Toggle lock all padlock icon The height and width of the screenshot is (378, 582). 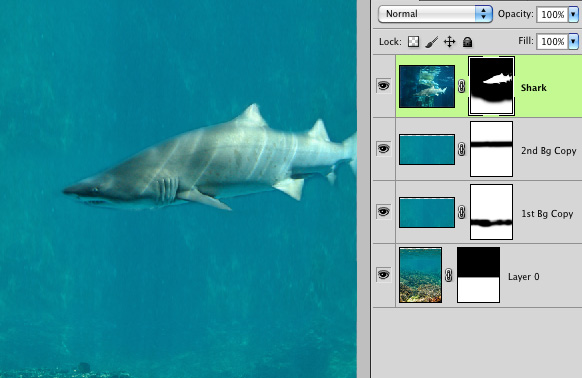click(x=467, y=42)
